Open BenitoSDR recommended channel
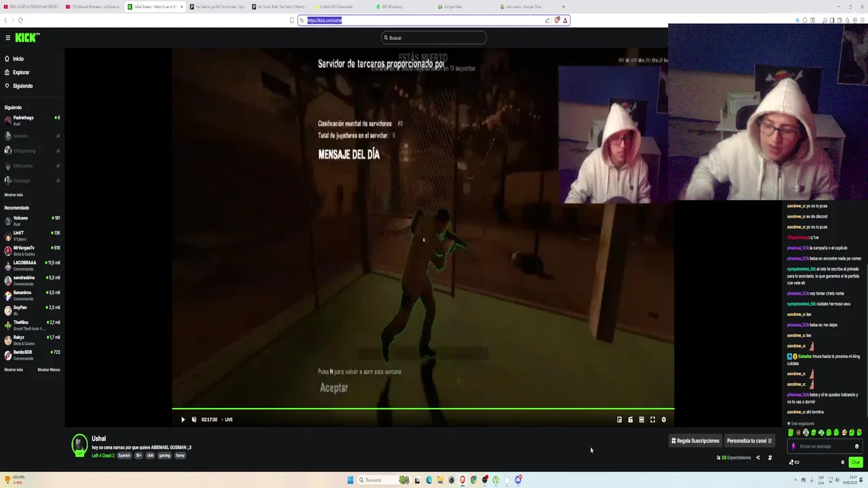Viewport: 868px width, 488px height. click(x=32, y=355)
